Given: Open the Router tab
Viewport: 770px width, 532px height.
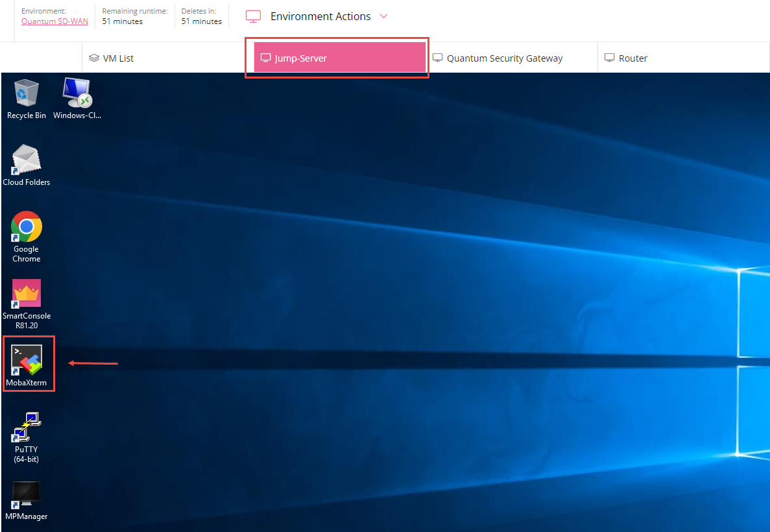Looking at the screenshot, I should tap(684, 58).
